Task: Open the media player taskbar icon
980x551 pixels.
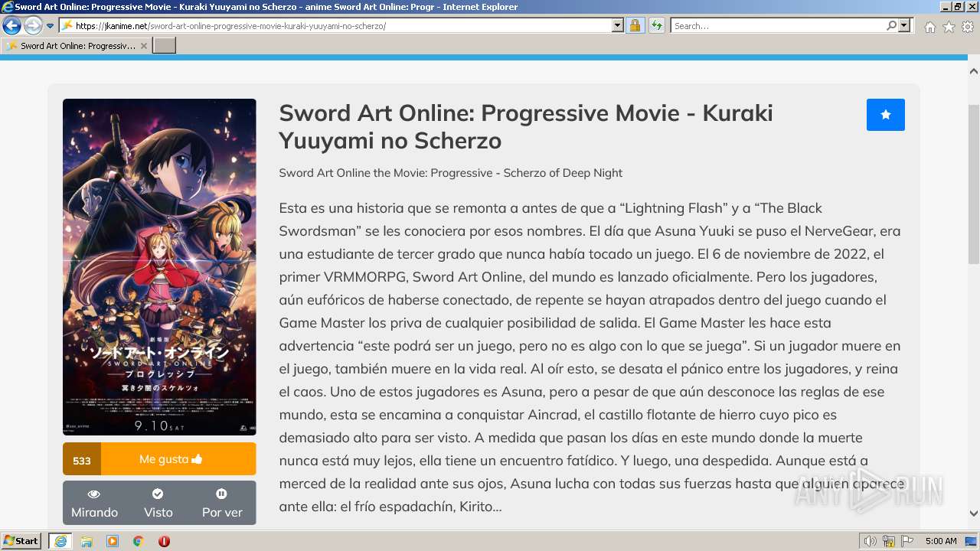Action: pyautogui.click(x=113, y=541)
